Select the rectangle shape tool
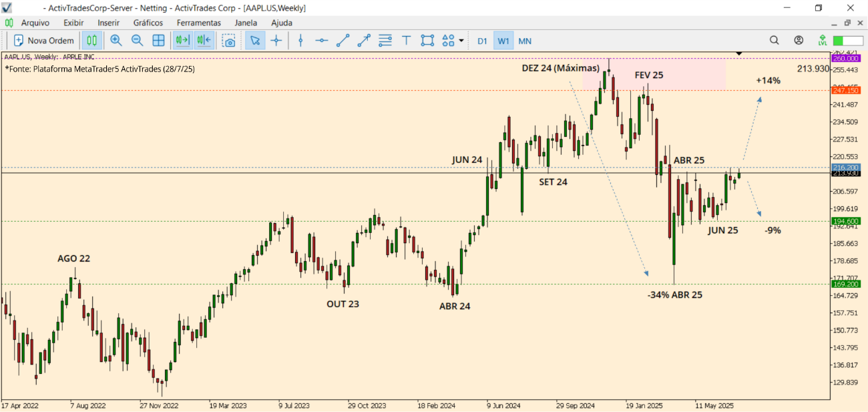The image size is (868, 412). click(427, 40)
